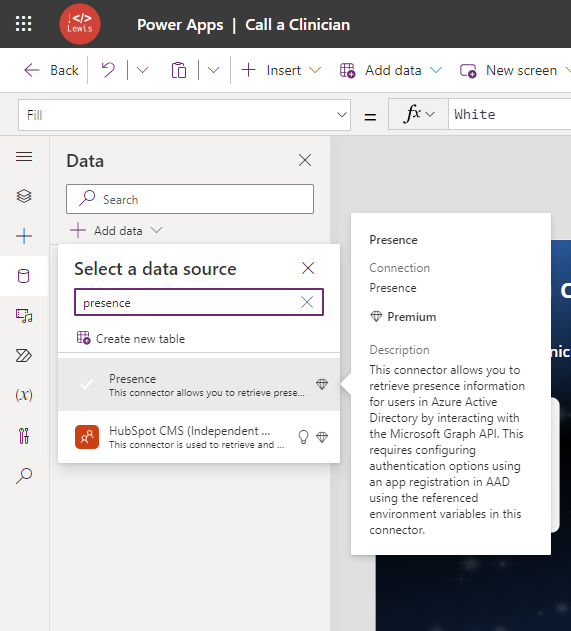Click the Power Apps title
This screenshot has width=571, height=631.
pyautogui.click(x=180, y=25)
